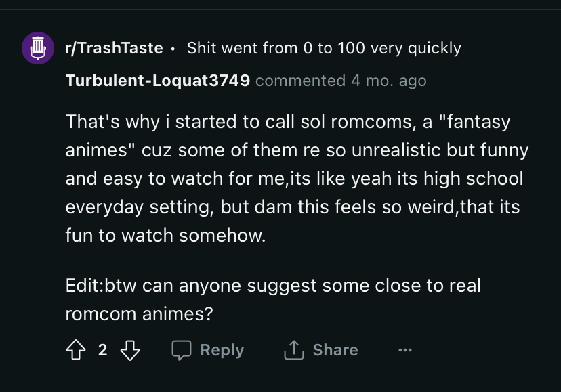Screen dimensions: 561x392
Task: Open the three-dot more options menu
Action: 405,350
